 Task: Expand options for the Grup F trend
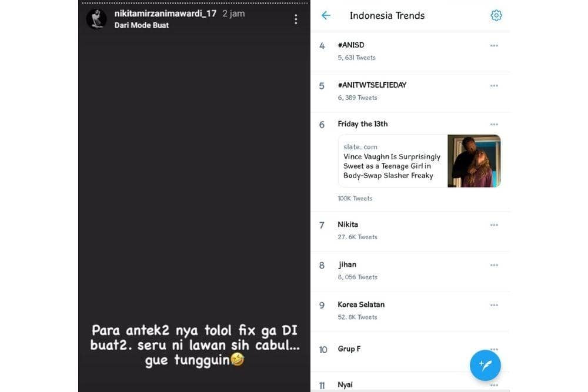tap(495, 349)
